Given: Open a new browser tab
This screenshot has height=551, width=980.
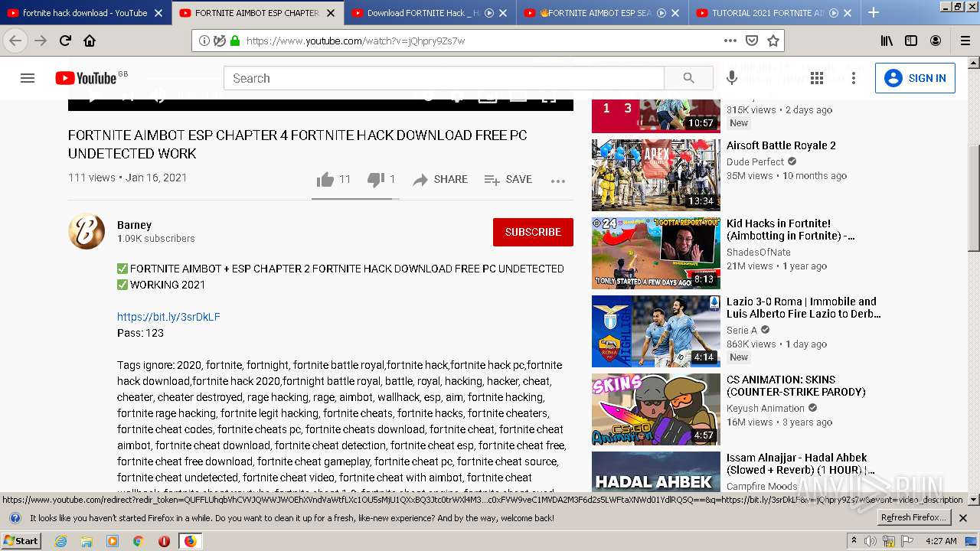Looking at the screenshot, I should point(874,12).
